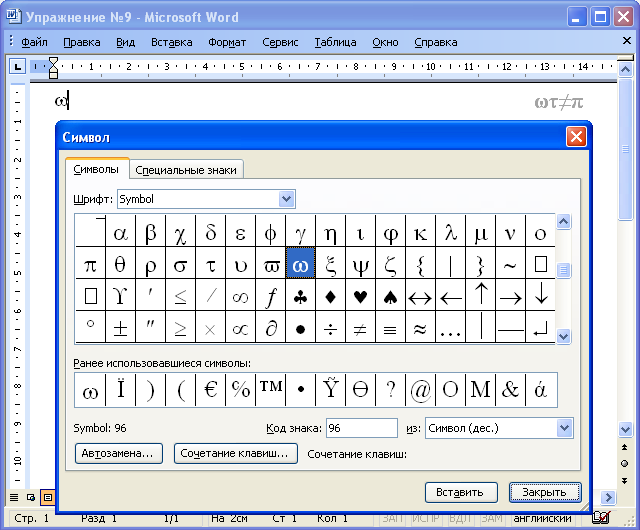Switch to normal view mode button

click(14, 497)
